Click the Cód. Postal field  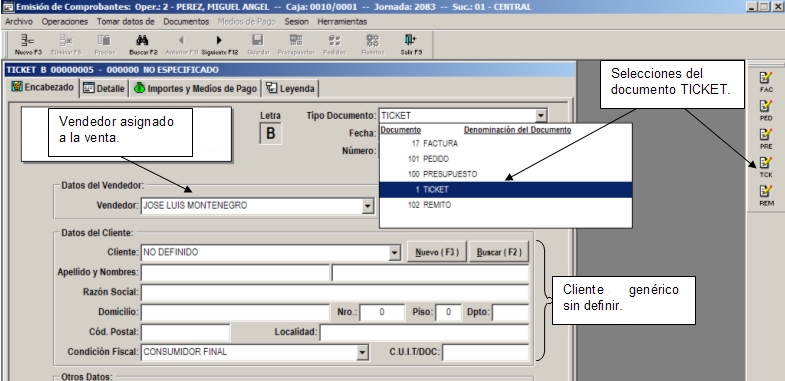(x=185, y=332)
